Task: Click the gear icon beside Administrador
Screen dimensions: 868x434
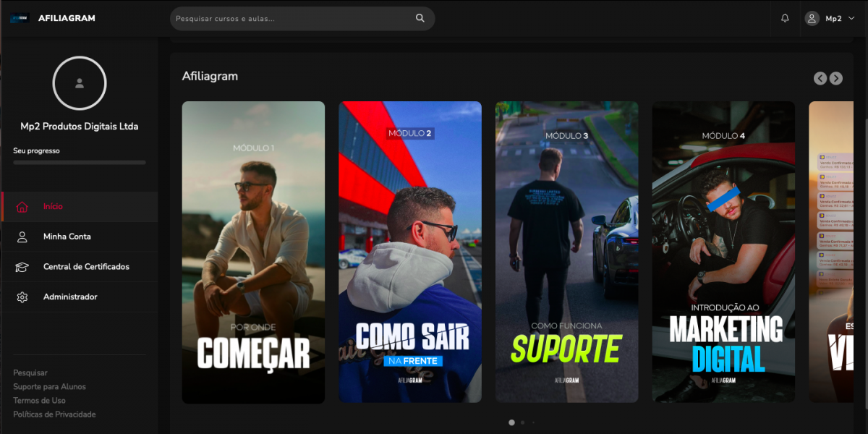Action: pyautogui.click(x=22, y=297)
